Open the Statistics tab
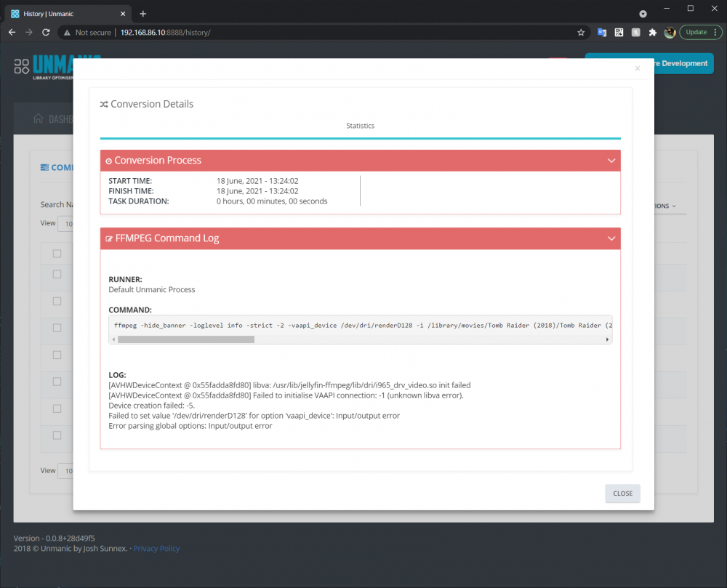This screenshot has height=588, width=727. point(361,126)
